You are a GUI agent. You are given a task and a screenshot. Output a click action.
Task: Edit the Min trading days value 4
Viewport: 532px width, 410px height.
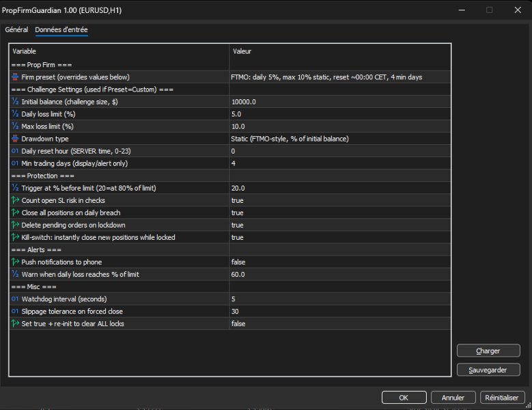(340, 163)
